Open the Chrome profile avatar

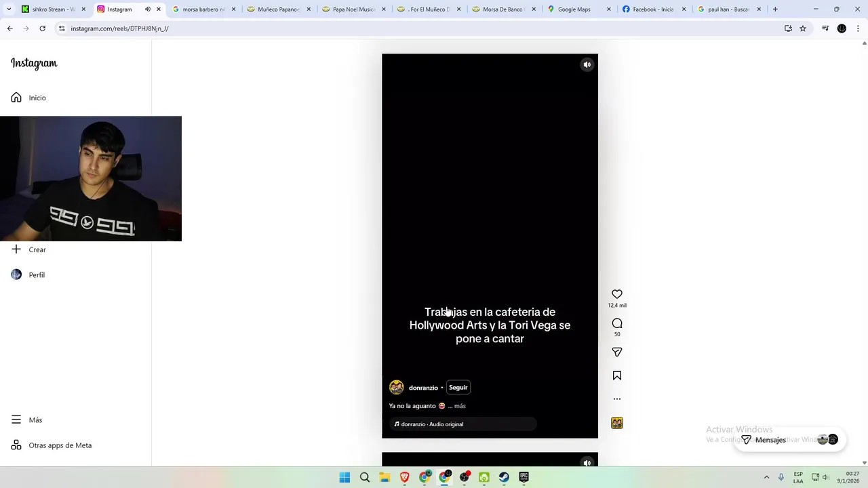click(842, 28)
